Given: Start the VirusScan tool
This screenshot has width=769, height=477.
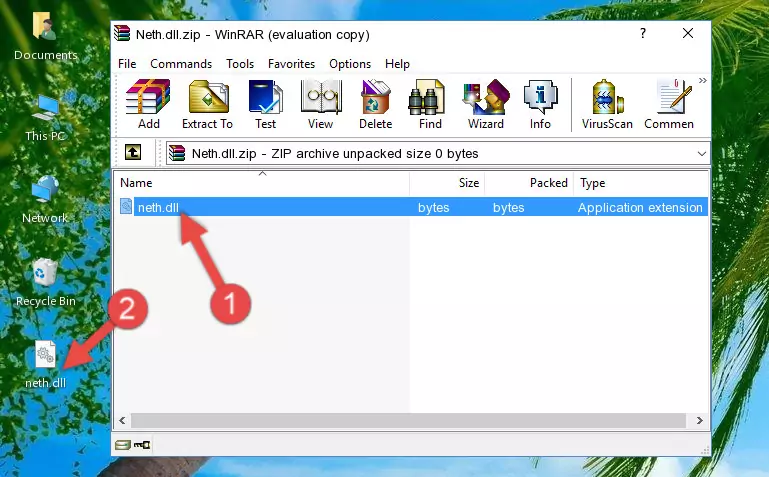Looking at the screenshot, I should pos(607,104).
